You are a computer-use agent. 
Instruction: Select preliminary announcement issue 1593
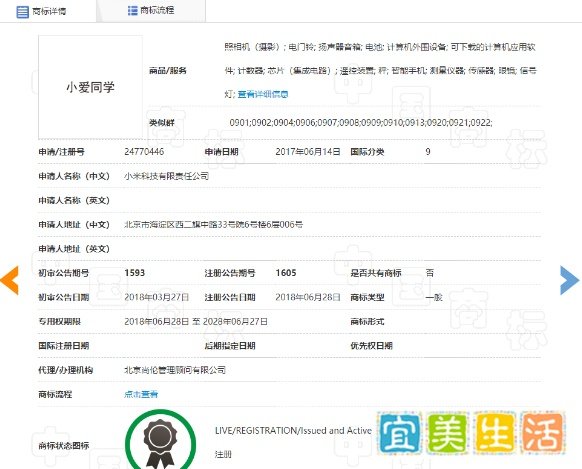134,273
